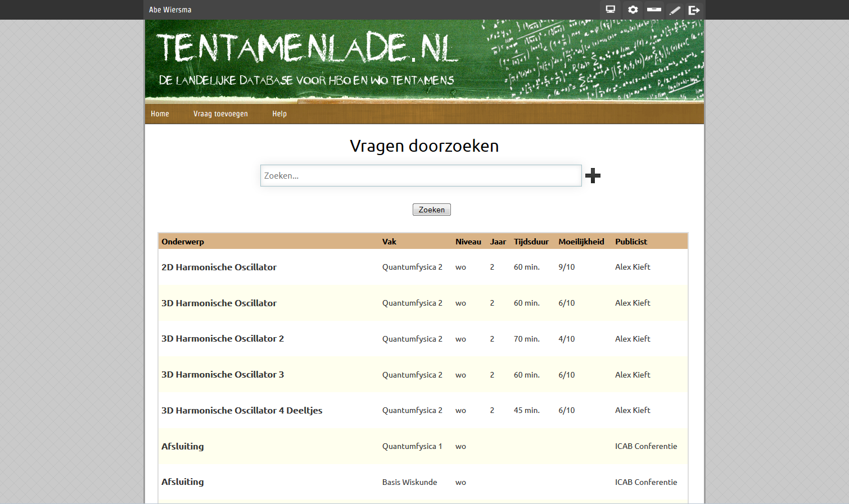849x504 pixels.
Task: Log out using the exit arrow icon
Action: tap(694, 10)
